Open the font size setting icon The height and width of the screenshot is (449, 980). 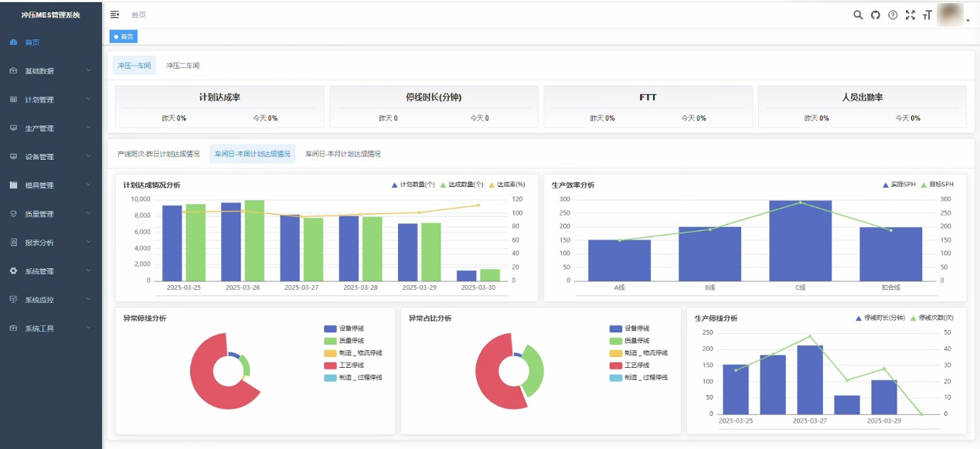click(927, 15)
